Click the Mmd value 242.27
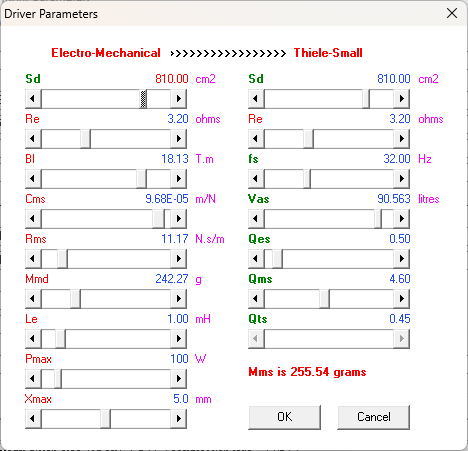This screenshot has width=468, height=451. click(x=172, y=279)
